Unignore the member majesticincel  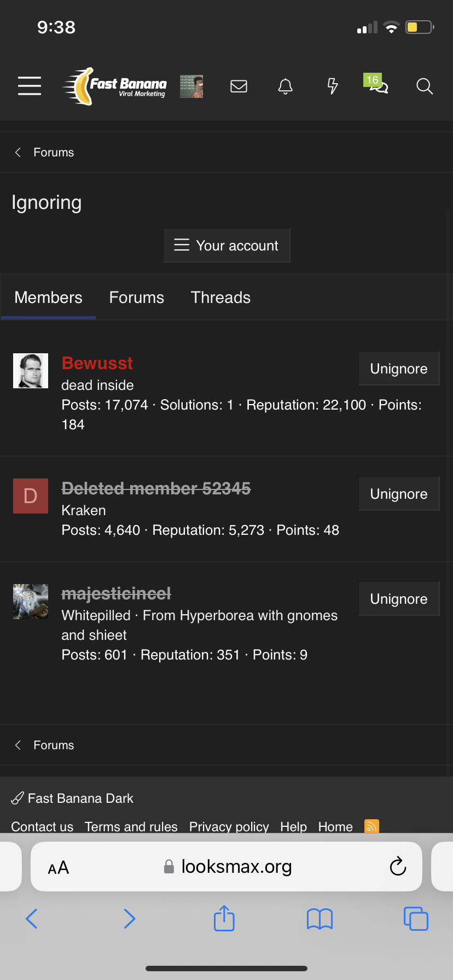click(x=399, y=599)
